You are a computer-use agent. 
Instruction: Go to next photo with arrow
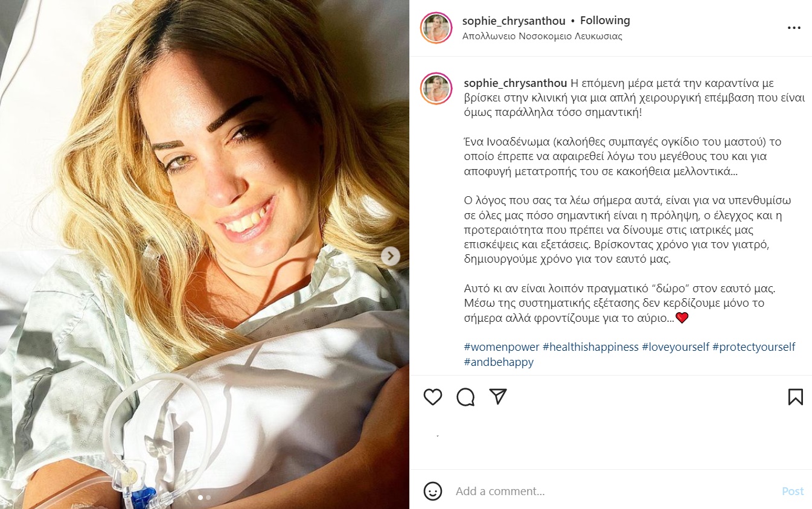[391, 257]
